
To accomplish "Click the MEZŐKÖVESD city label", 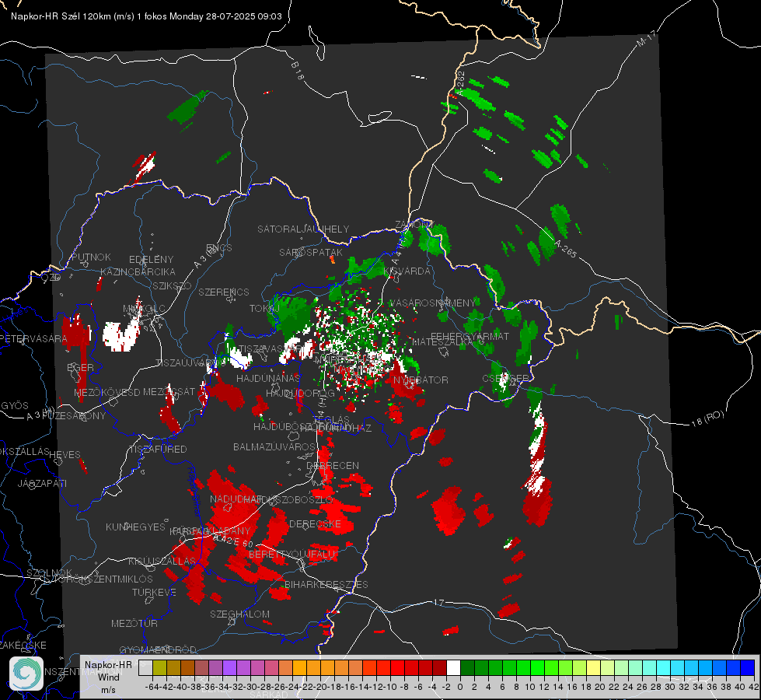I will point(107,392).
